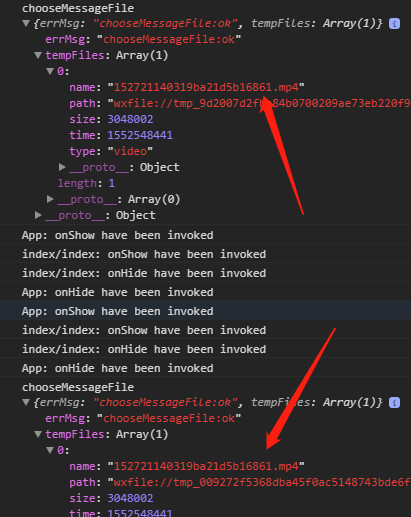Click the chooseMessageFile log label before App: onShow logs

(x=78, y=8)
